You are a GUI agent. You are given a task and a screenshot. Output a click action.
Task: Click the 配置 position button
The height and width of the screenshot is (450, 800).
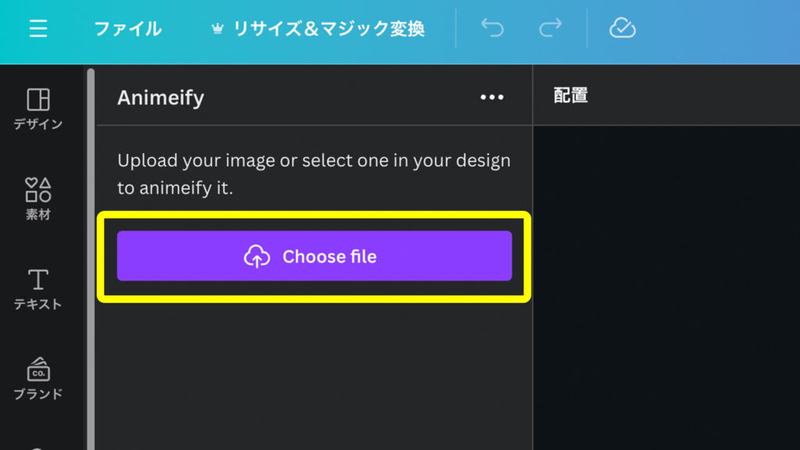570,95
